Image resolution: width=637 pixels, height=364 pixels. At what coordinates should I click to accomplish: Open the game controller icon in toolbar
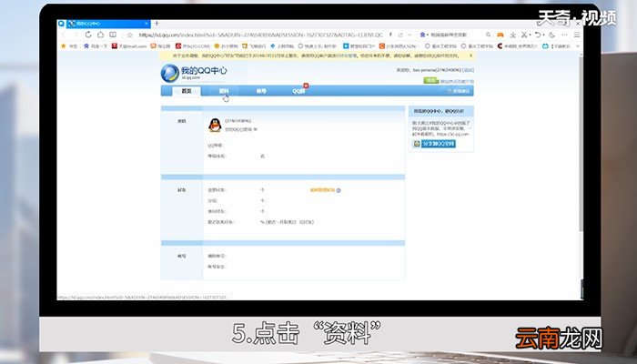click(x=500, y=35)
